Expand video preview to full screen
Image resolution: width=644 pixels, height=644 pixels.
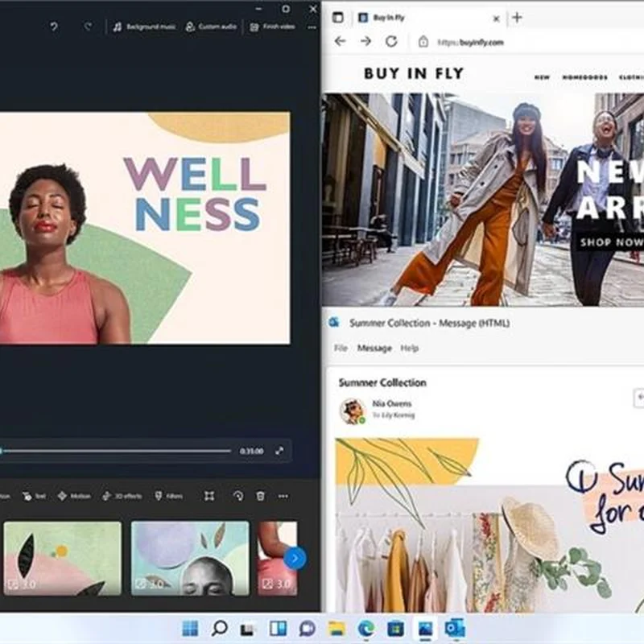point(279,451)
